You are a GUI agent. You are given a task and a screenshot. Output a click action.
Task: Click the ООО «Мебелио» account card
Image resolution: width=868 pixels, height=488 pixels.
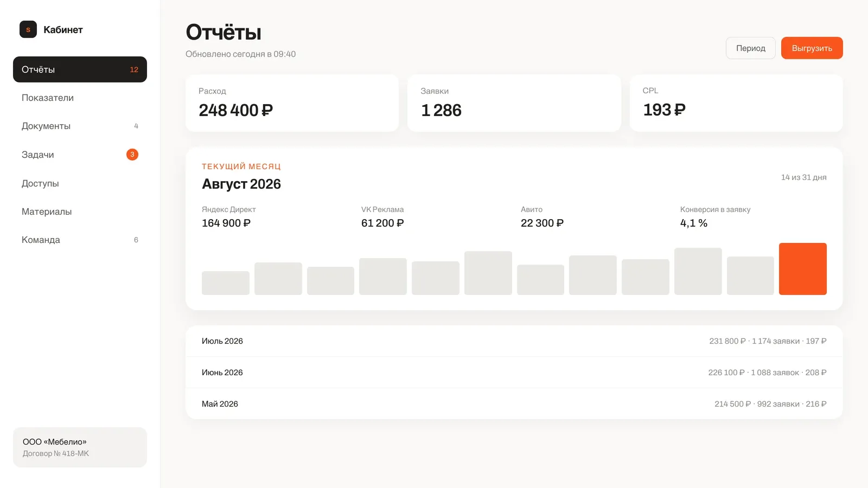pyautogui.click(x=80, y=447)
